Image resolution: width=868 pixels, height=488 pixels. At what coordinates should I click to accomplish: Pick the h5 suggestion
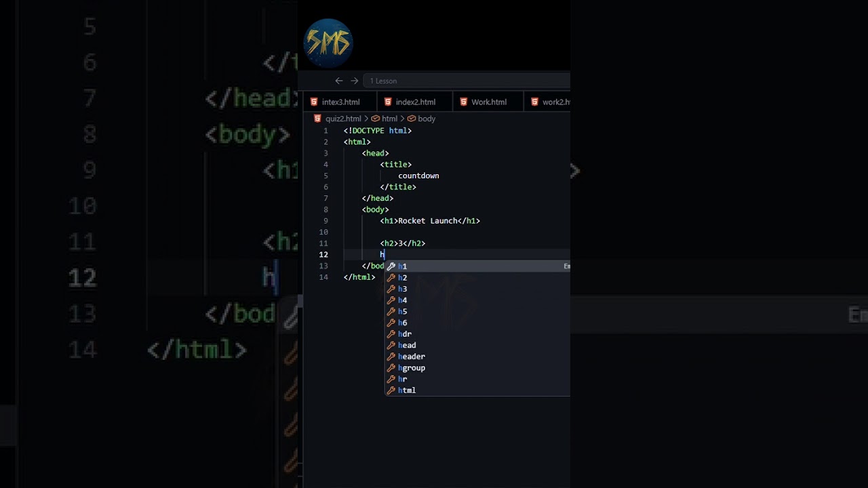click(x=477, y=312)
